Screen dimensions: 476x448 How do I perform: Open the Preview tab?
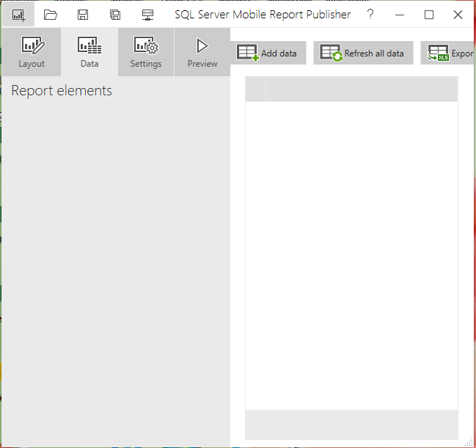[x=202, y=52]
